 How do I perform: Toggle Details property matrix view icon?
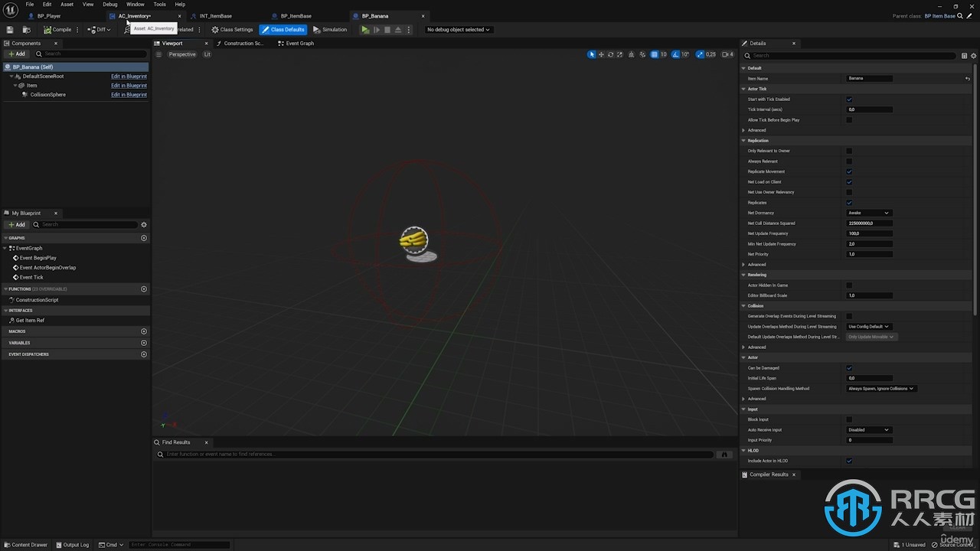point(964,56)
